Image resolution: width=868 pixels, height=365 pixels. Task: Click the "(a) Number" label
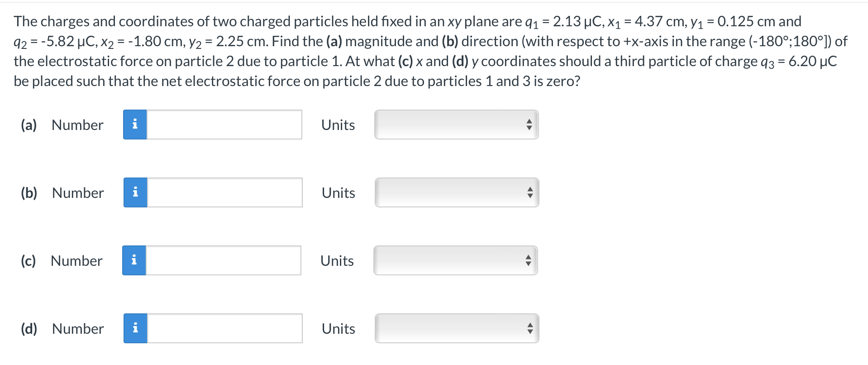click(62, 125)
